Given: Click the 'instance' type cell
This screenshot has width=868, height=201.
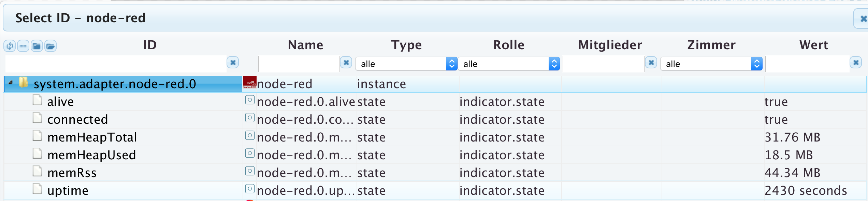Looking at the screenshot, I should [x=381, y=84].
